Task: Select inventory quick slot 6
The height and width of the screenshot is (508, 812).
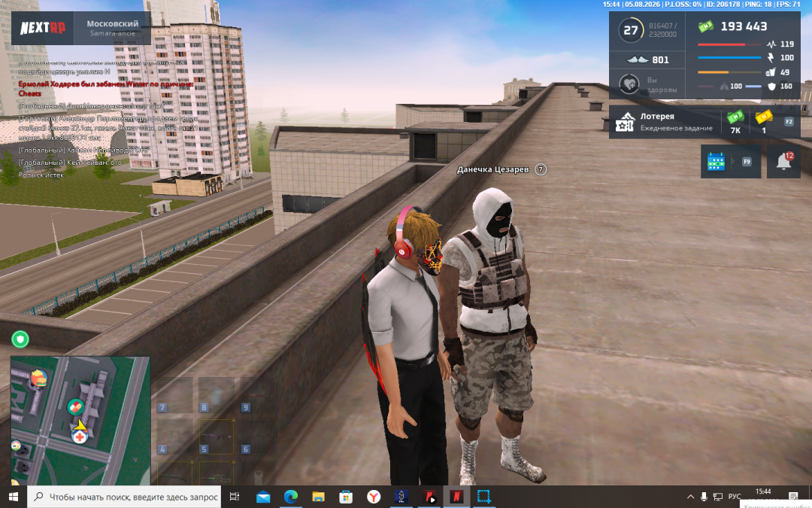Action: click(258, 437)
